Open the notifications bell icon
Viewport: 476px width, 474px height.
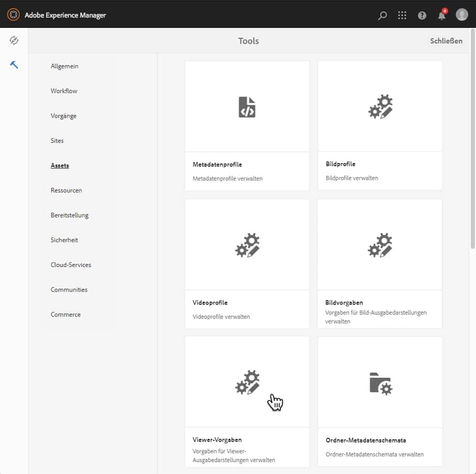[x=442, y=15]
